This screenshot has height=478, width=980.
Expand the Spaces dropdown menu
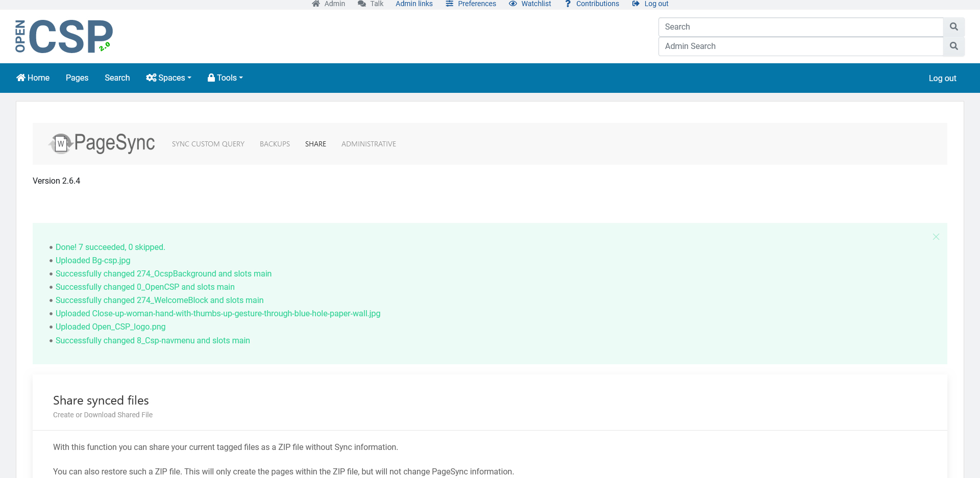coord(168,78)
